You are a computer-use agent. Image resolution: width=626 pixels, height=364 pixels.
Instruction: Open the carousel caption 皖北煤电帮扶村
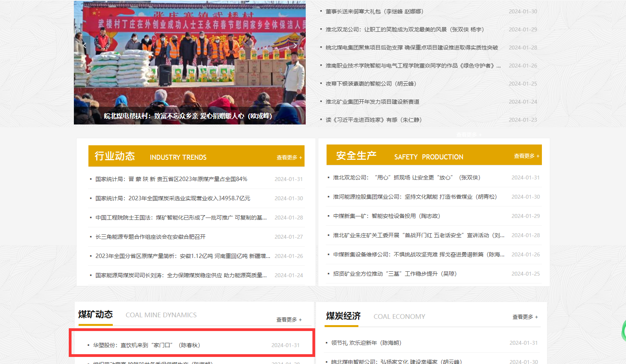pyautogui.click(x=188, y=116)
